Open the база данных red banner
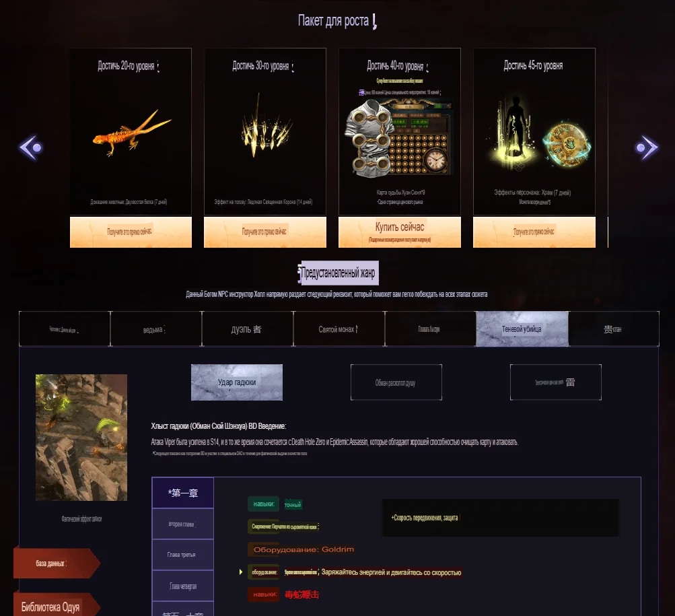 pyautogui.click(x=57, y=563)
